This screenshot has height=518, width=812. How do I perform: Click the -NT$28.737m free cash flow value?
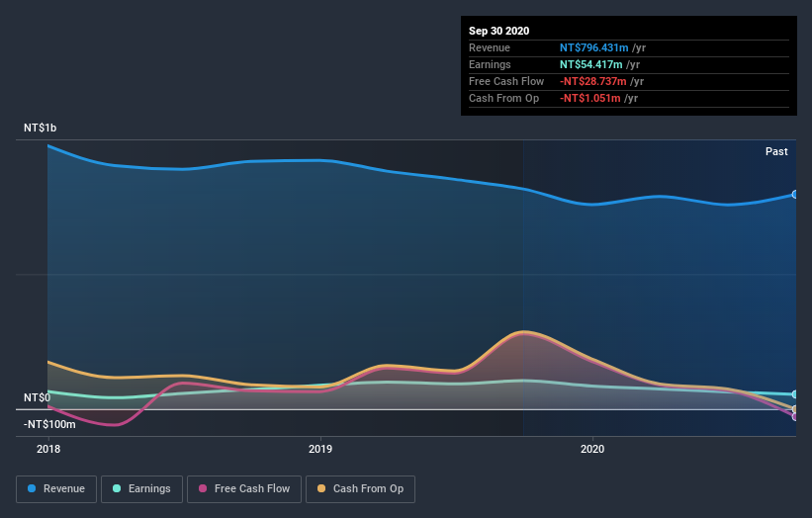tap(593, 81)
